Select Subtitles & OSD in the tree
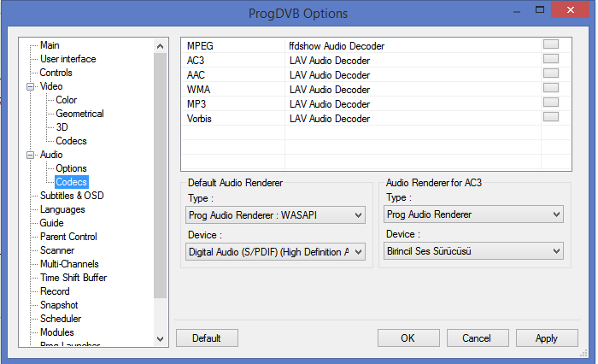The image size is (598, 364). [72, 196]
